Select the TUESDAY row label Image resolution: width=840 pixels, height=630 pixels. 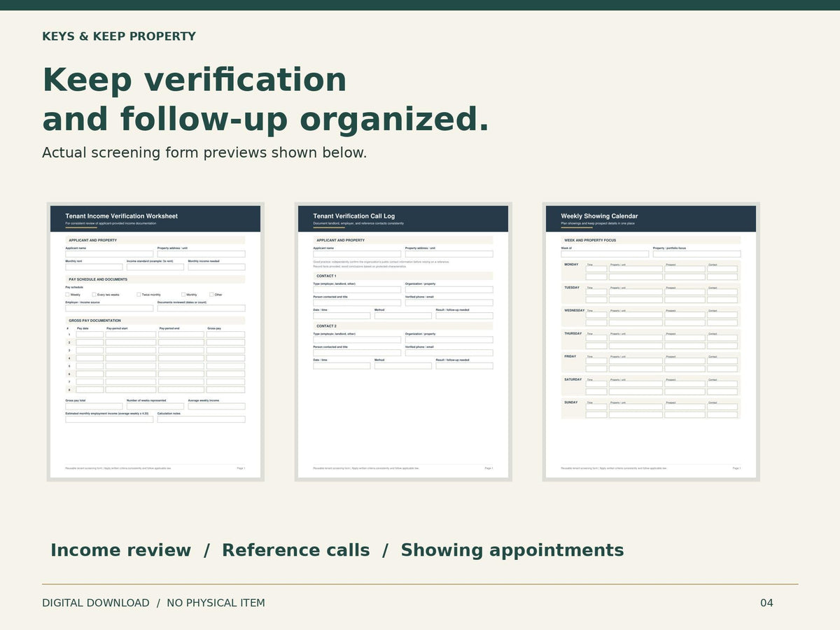click(572, 288)
